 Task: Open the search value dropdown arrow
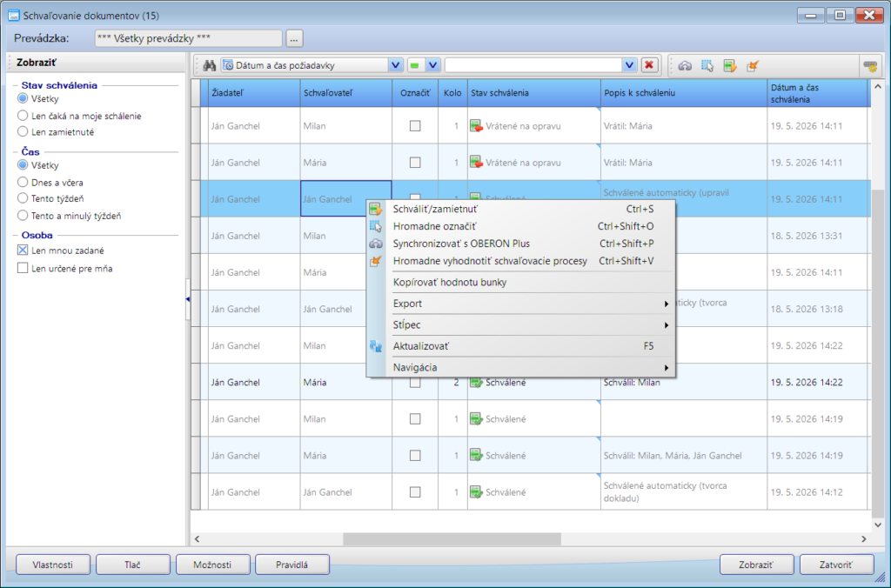[629, 65]
